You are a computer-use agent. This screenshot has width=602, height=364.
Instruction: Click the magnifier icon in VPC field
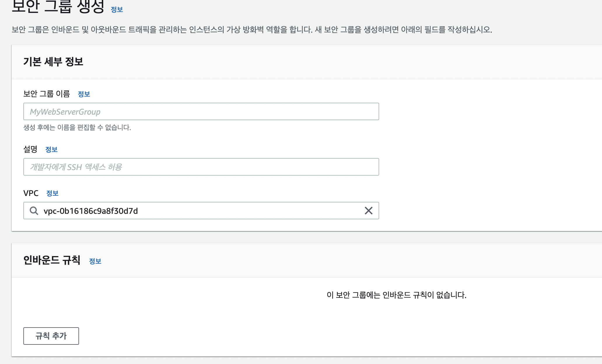34,211
